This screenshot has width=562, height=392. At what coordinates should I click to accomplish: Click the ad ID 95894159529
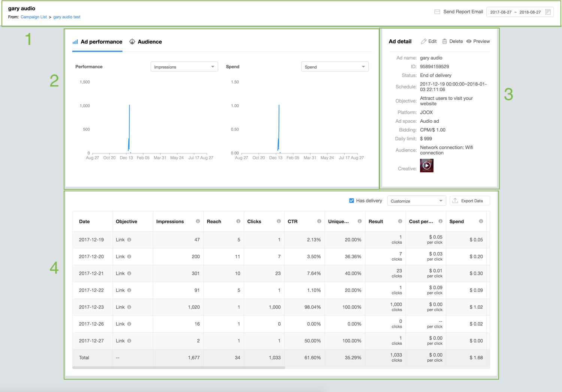[434, 66]
